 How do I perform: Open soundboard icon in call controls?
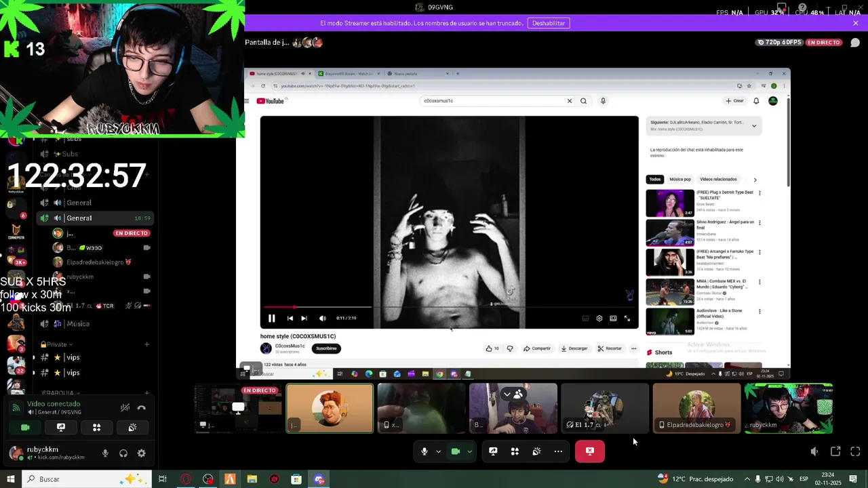pyautogui.click(x=536, y=451)
